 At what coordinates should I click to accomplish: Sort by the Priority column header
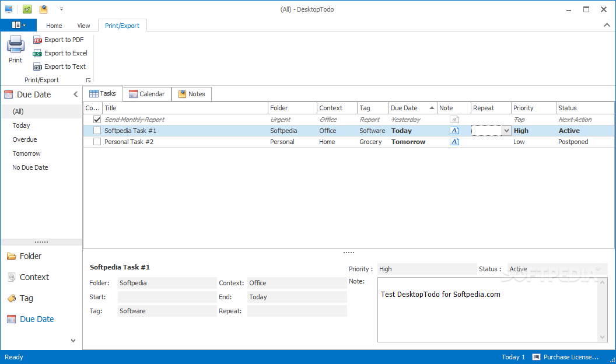coord(534,108)
